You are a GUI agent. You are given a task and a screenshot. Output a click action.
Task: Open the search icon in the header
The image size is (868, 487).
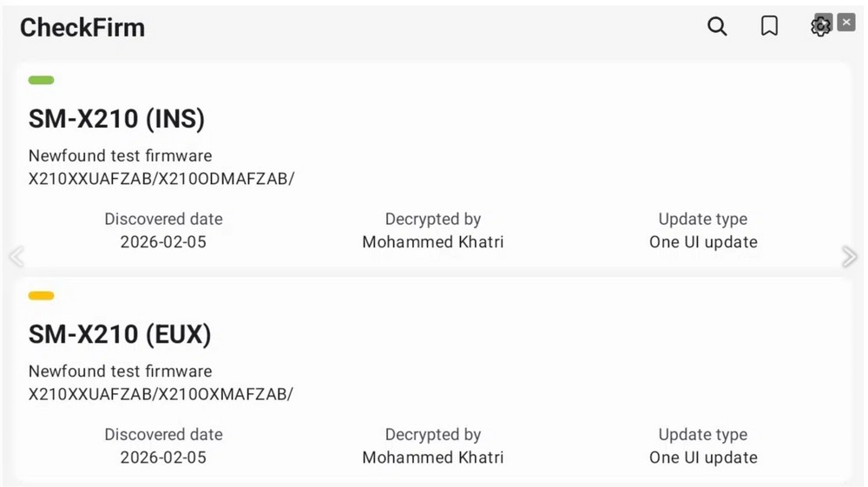717,27
